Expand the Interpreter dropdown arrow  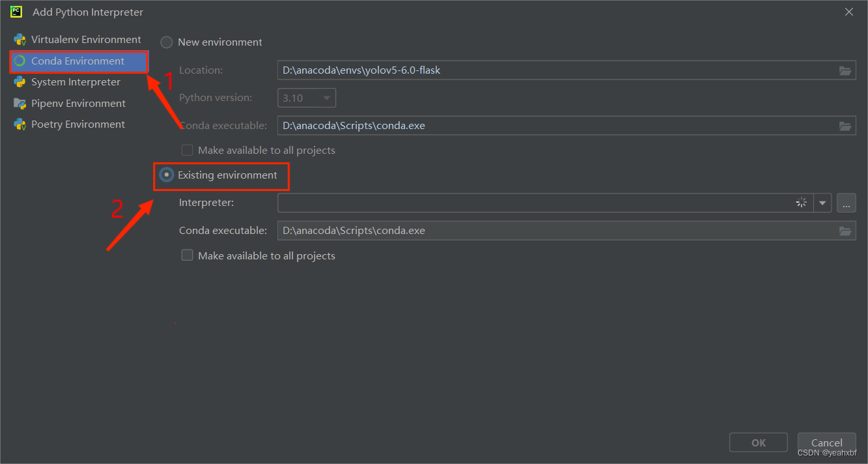tap(823, 203)
